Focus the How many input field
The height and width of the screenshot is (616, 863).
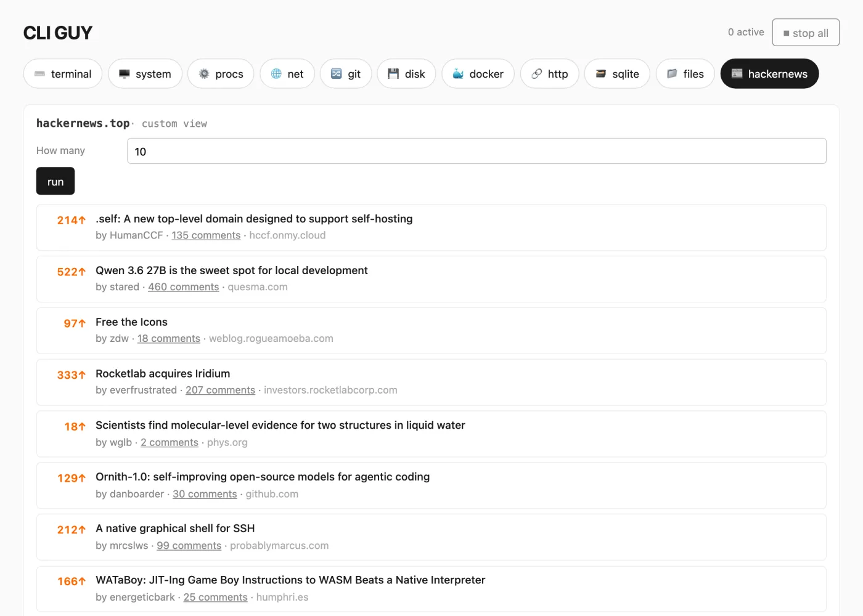click(476, 151)
